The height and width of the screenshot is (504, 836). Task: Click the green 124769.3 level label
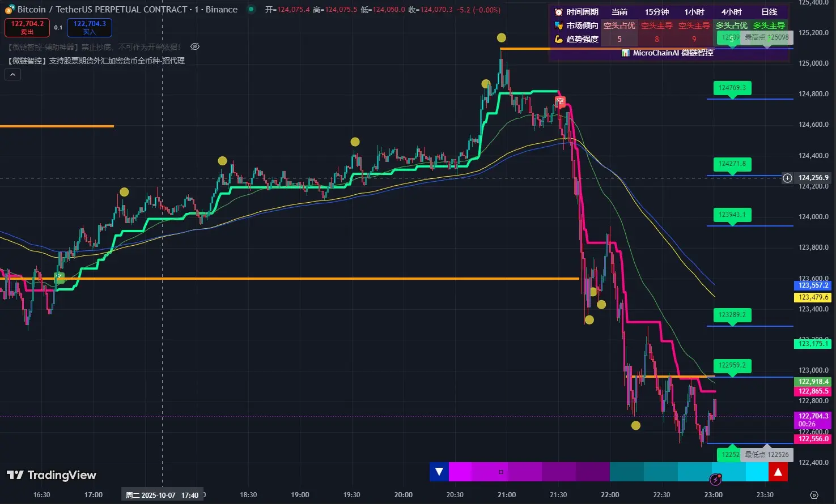732,88
